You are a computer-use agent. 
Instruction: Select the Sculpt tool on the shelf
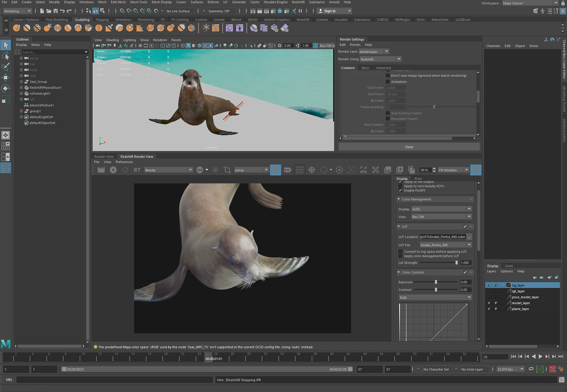pyautogui.click(x=17, y=28)
